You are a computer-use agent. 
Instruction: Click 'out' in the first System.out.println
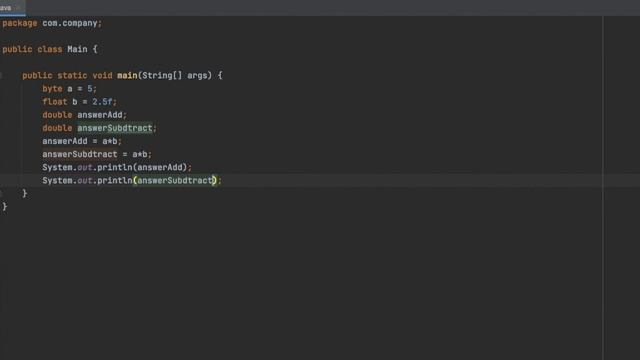pos(84,167)
